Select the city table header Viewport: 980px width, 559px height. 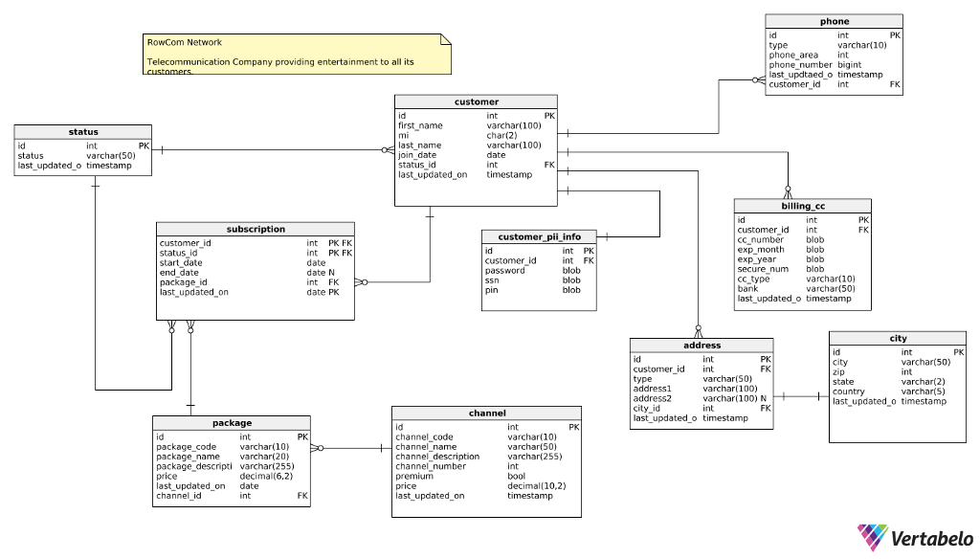pyautogui.click(x=898, y=338)
